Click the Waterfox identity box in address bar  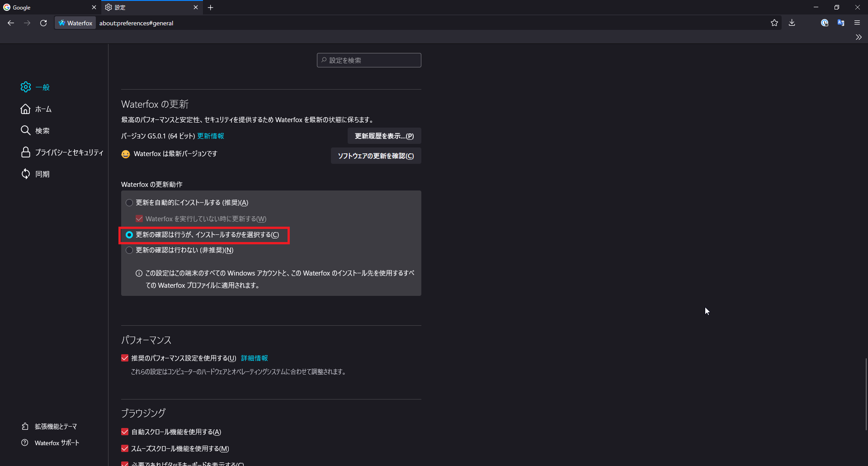[75, 23]
